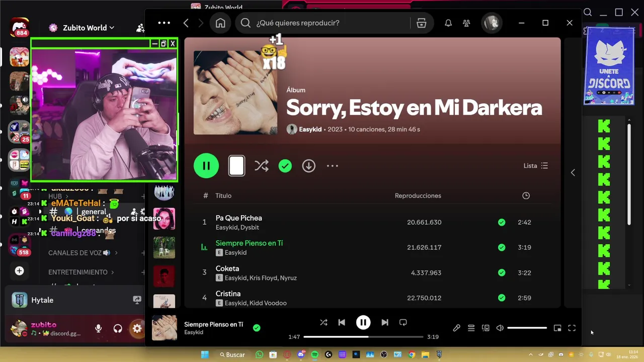The height and width of the screenshot is (362, 644).
Task: Toggle saved checkmark of now playing song
Action: 257,328
